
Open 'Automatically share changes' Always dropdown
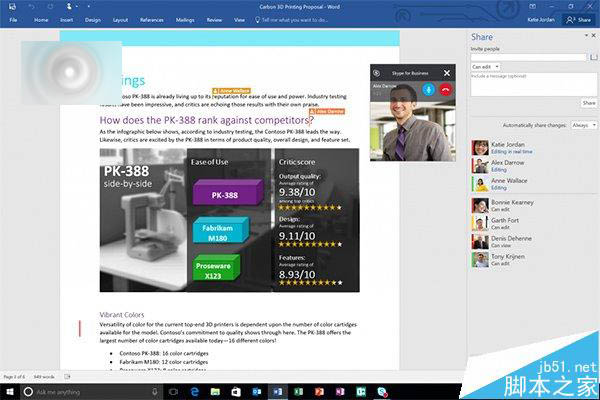pos(583,124)
